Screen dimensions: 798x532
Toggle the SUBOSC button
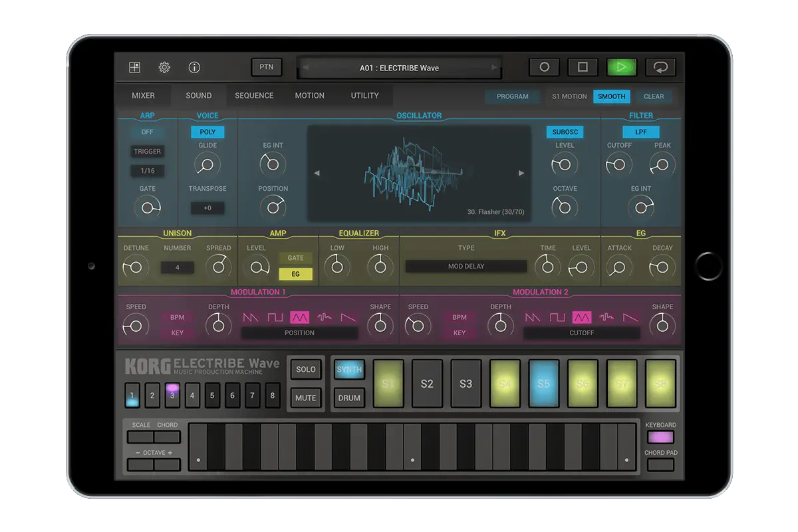tap(565, 132)
